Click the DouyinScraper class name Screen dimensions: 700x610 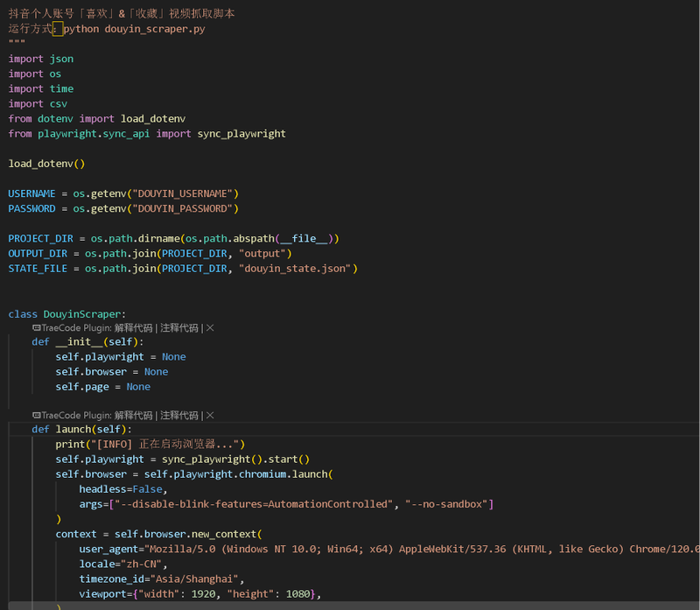coord(82,314)
